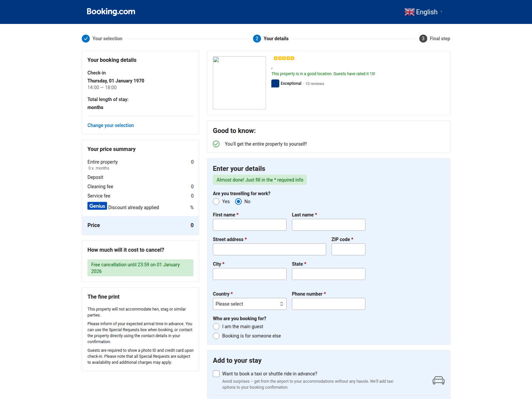
Task: Click into the City field
Action: (x=250, y=274)
